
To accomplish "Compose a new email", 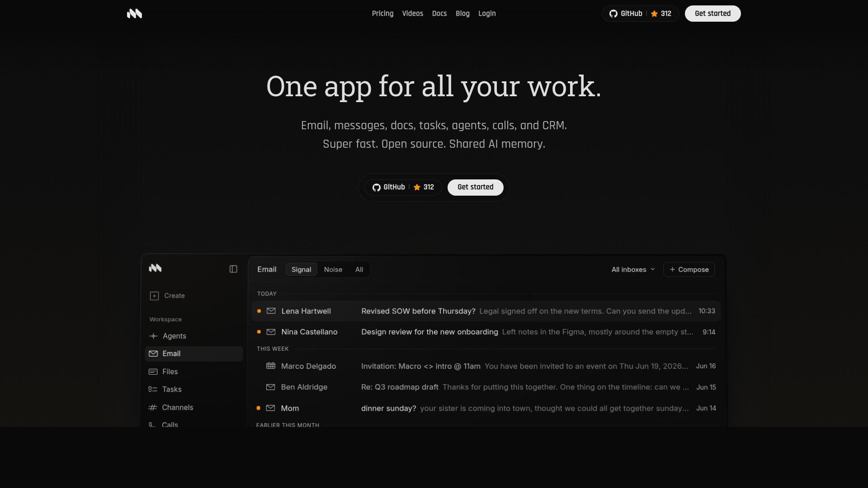I will click(x=689, y=270).
